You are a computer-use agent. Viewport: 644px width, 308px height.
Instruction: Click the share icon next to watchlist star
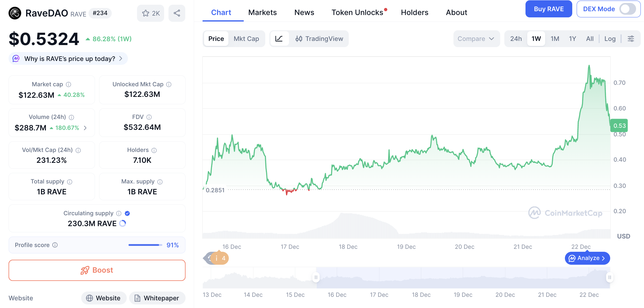177,13
